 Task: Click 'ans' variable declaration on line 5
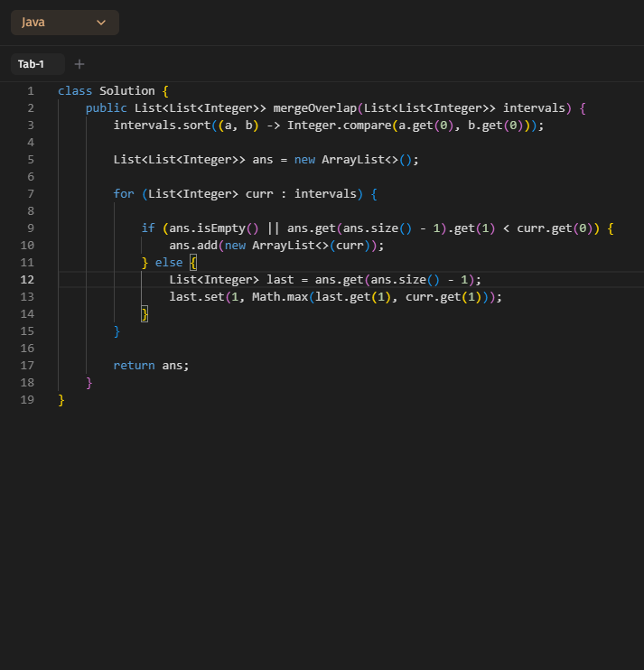coord(263,160)
